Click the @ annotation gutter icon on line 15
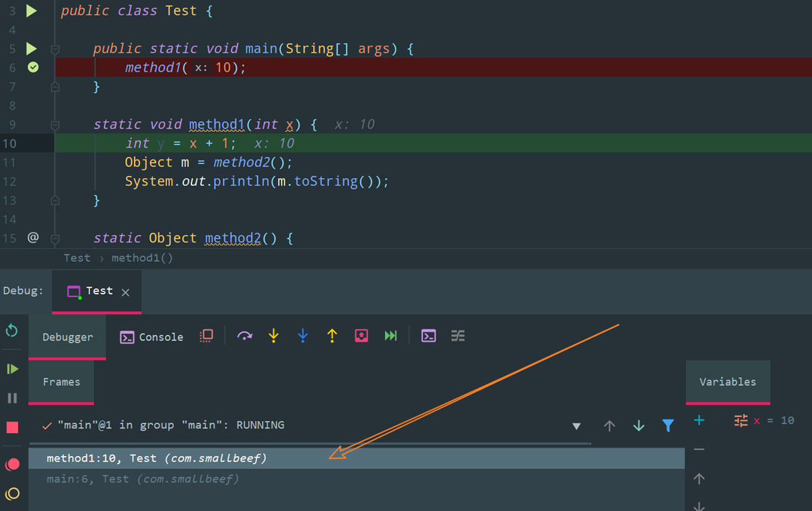Screen dimensions: 812x511 point(32,238)
